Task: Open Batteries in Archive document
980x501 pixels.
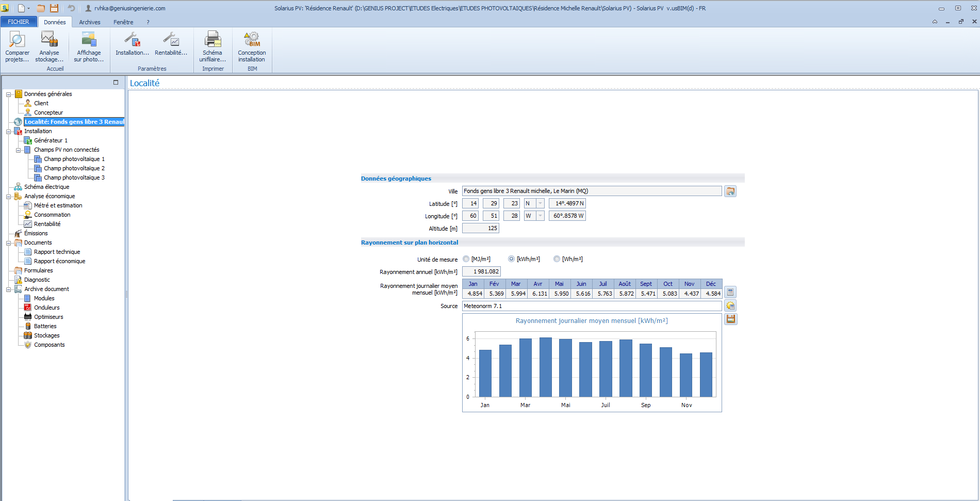Action: click(45, 326)
